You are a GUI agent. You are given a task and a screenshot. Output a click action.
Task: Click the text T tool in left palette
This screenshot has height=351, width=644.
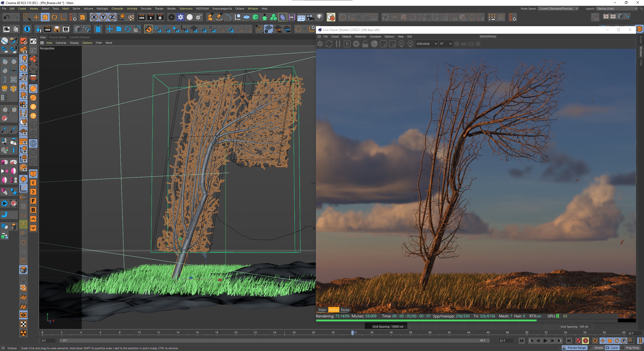click(14, 150)
